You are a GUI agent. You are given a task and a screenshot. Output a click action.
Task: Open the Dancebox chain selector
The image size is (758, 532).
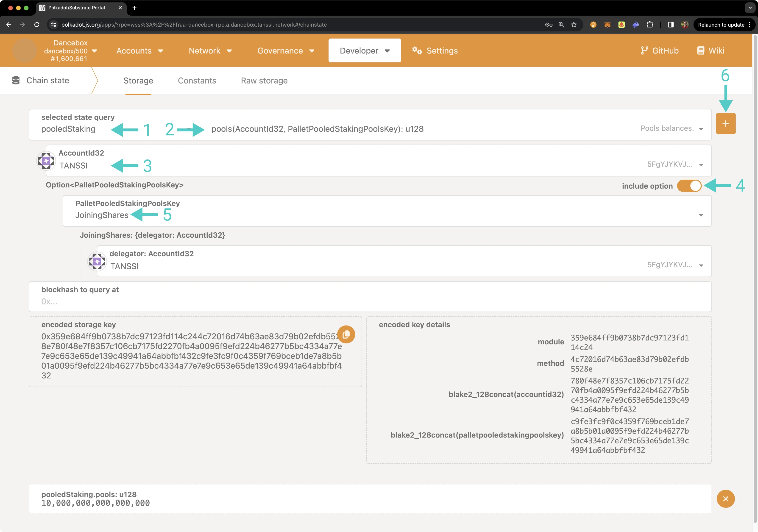pos(71,51)
